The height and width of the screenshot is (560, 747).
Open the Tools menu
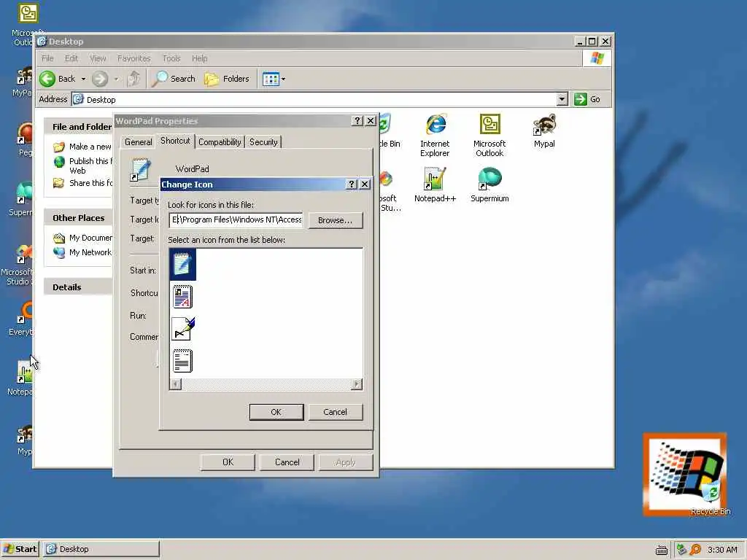(171, 58)
